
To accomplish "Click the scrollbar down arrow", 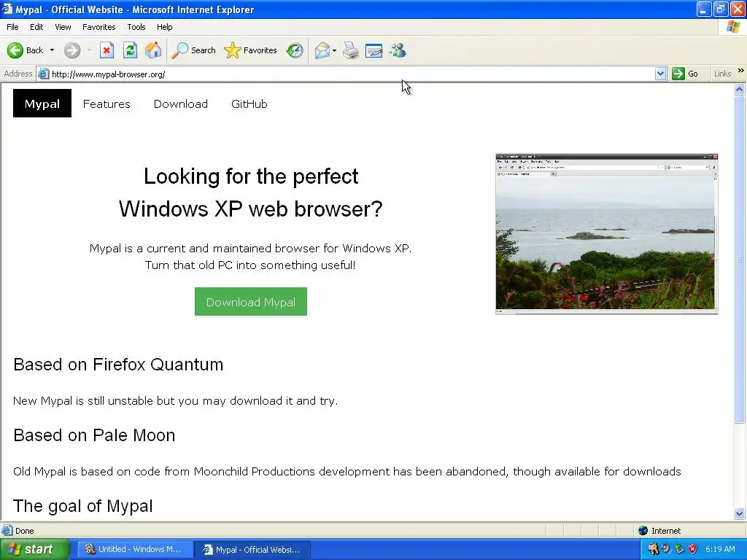I will [740, 513].
